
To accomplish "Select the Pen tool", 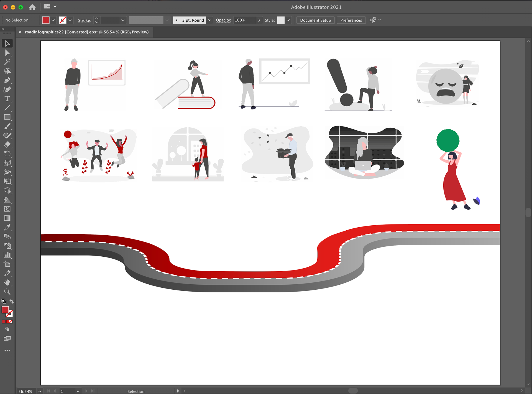I will click(x=7, y=80).
